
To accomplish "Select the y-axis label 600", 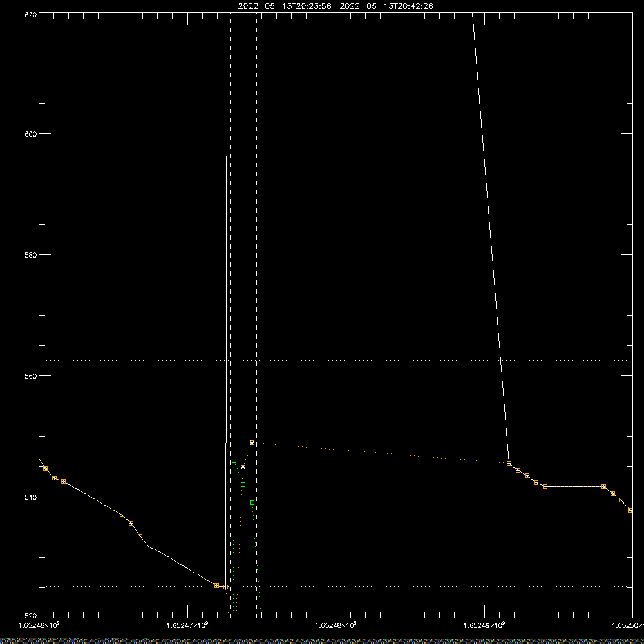I will tap(31, 134).
